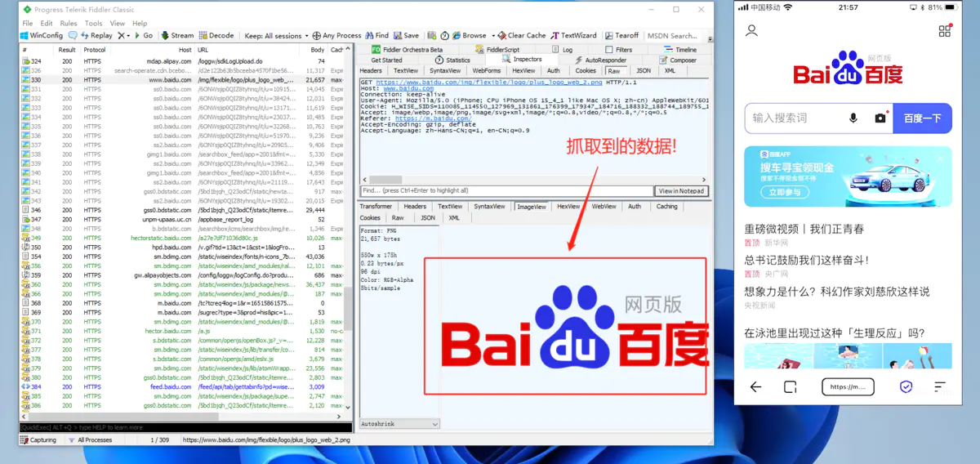Screen dimensions: 980x464
Task: Click the Replay sessions toolbar icon
Action: point(96,36)
